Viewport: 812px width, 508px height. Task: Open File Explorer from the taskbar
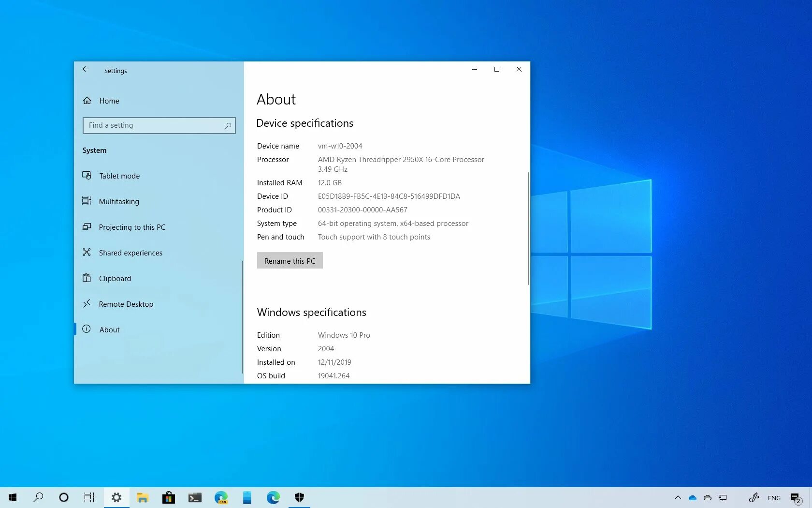coord(142,497)
